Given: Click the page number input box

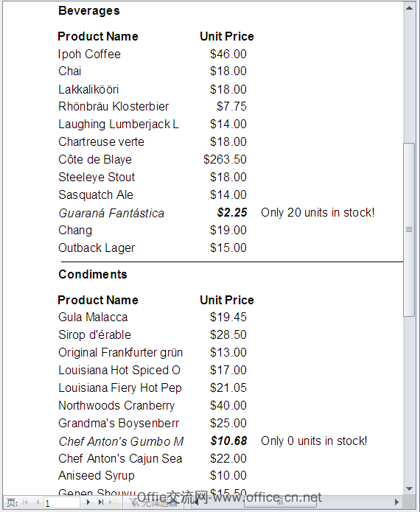Looking at the screenshot, I should coord(62,502).
